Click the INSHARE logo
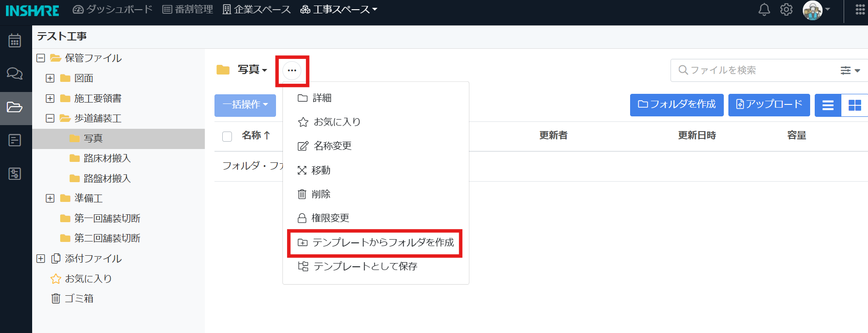 click(x=32, y=10)
